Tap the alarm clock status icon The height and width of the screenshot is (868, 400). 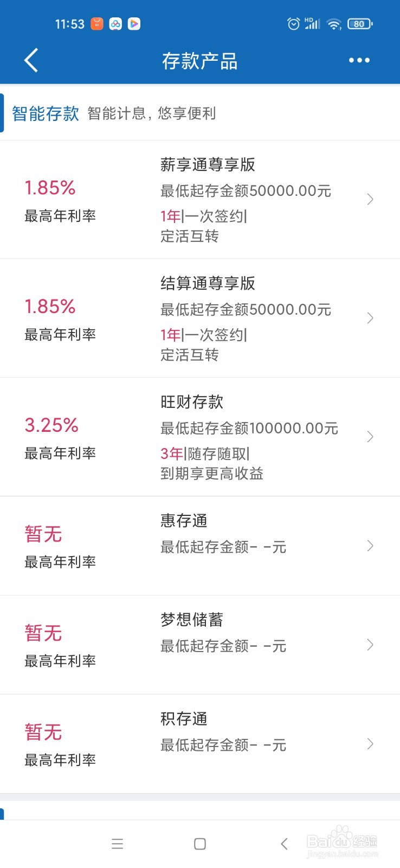293,24
